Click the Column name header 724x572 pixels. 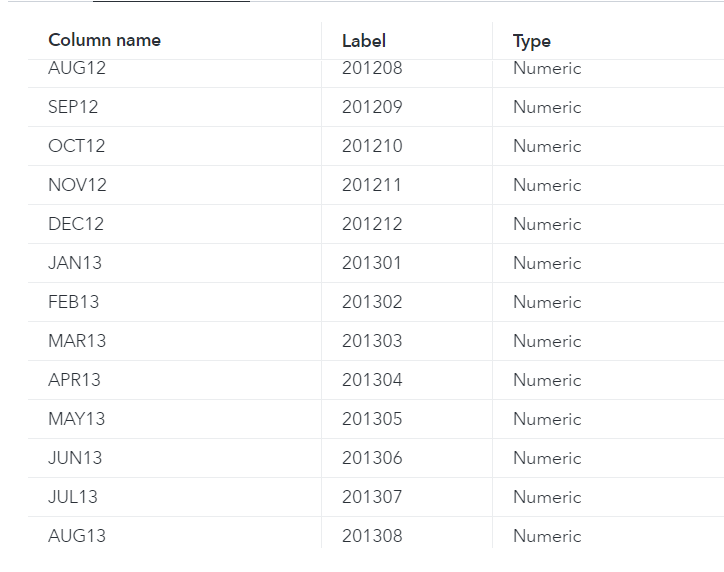pyautogui.click(x=104, y=41)
